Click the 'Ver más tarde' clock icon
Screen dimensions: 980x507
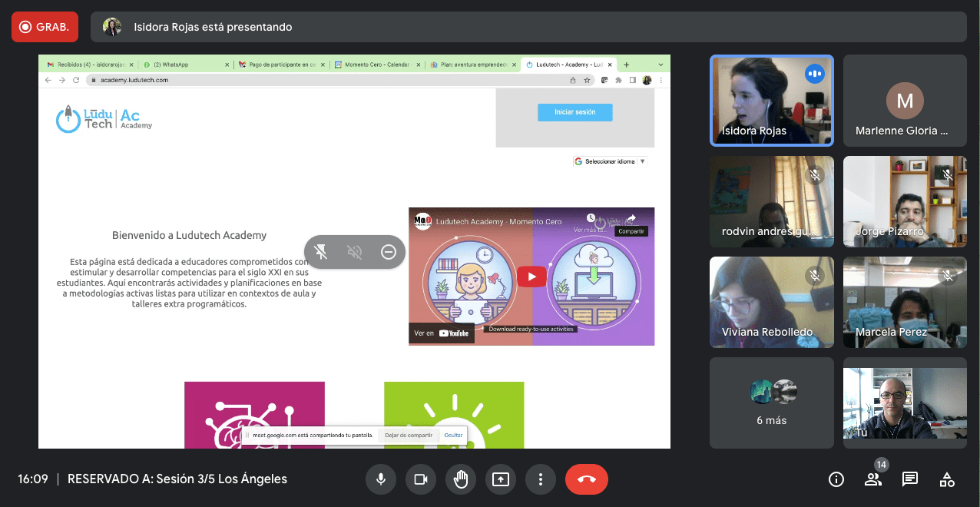pos(591,219)
